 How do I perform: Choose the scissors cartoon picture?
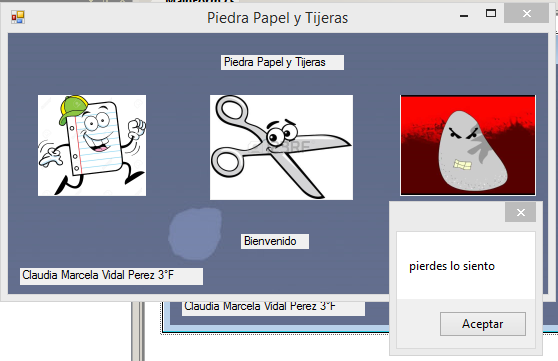click(281, 147)
